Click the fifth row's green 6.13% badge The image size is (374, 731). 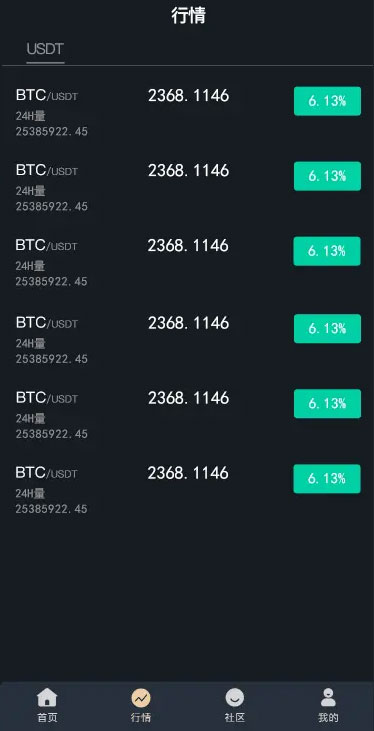[327, 404]
